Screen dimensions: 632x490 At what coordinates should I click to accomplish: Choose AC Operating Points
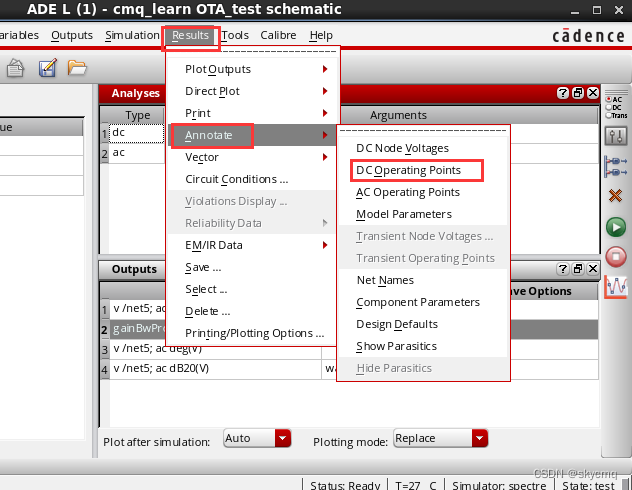(423, 192)
